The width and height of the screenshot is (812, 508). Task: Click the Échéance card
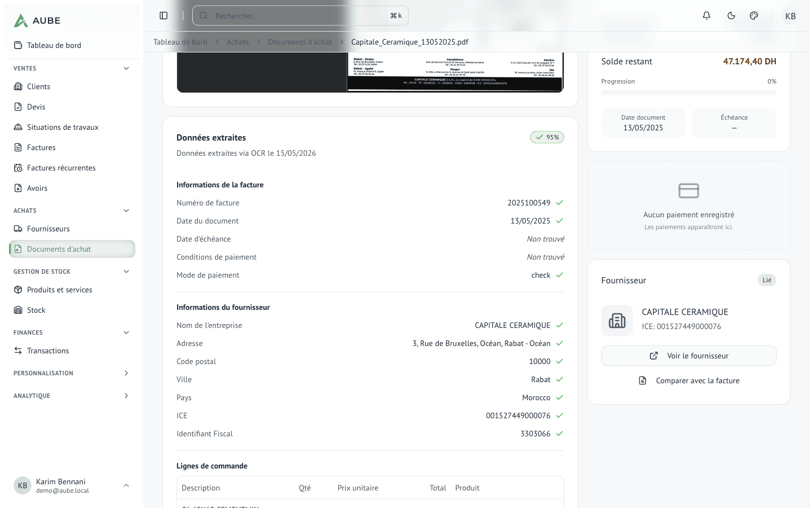tap(734, 123)
